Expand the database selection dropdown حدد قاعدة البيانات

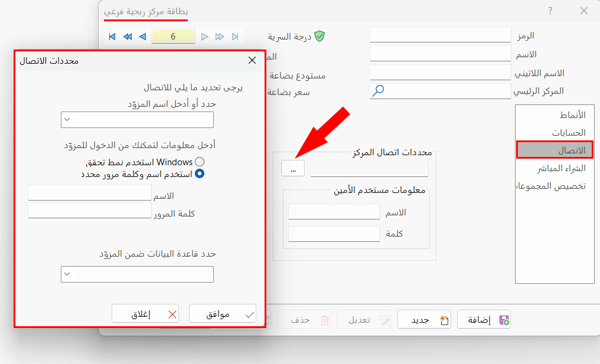(66, 274)
